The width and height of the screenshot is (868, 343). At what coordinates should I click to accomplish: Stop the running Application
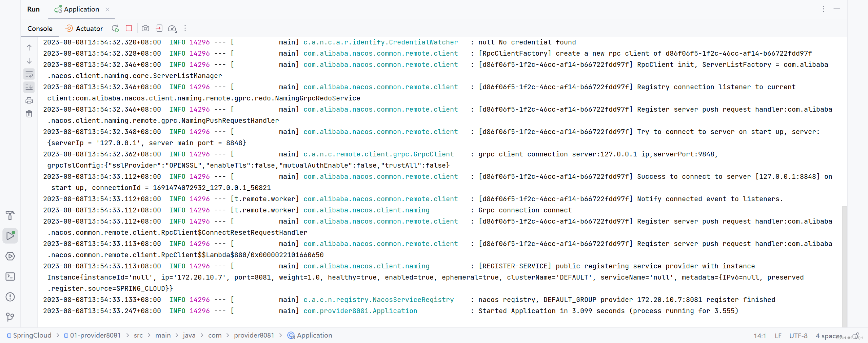129,28
